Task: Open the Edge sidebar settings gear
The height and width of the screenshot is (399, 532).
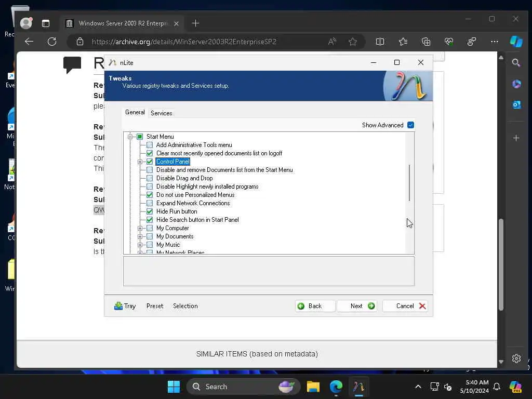Action: tap(516, 358)
